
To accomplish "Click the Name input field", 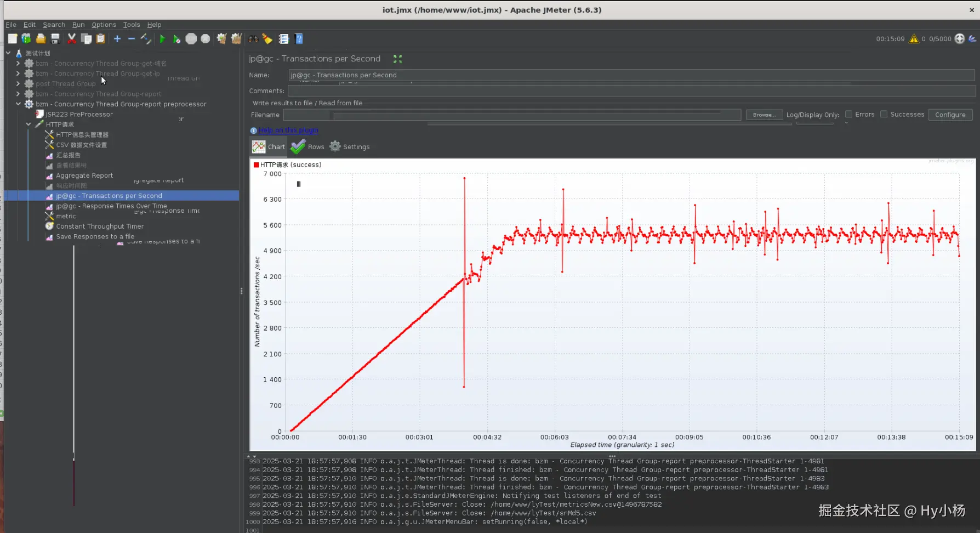I will click(x=631, y=75).
